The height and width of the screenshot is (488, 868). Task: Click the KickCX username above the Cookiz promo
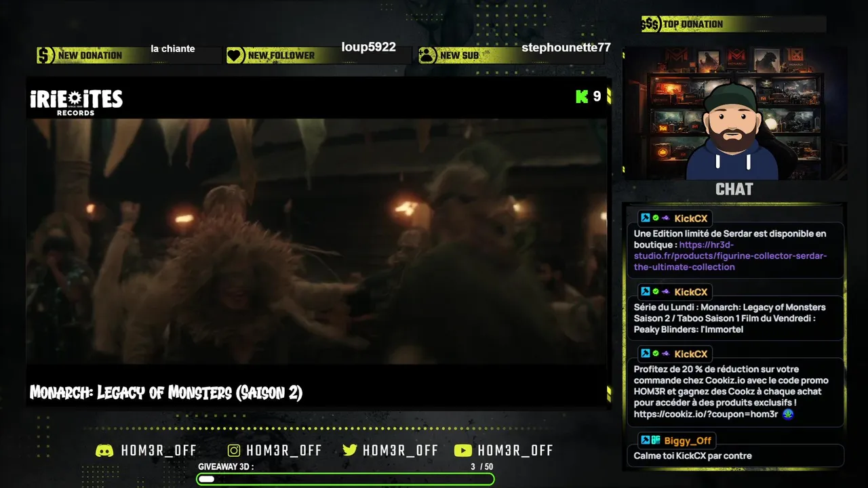click(691, 354)
